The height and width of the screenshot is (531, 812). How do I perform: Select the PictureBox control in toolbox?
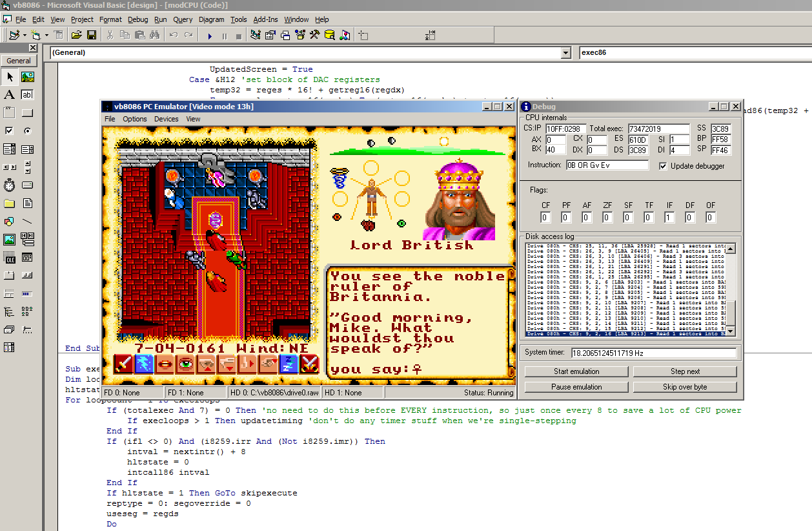(27, 77)
